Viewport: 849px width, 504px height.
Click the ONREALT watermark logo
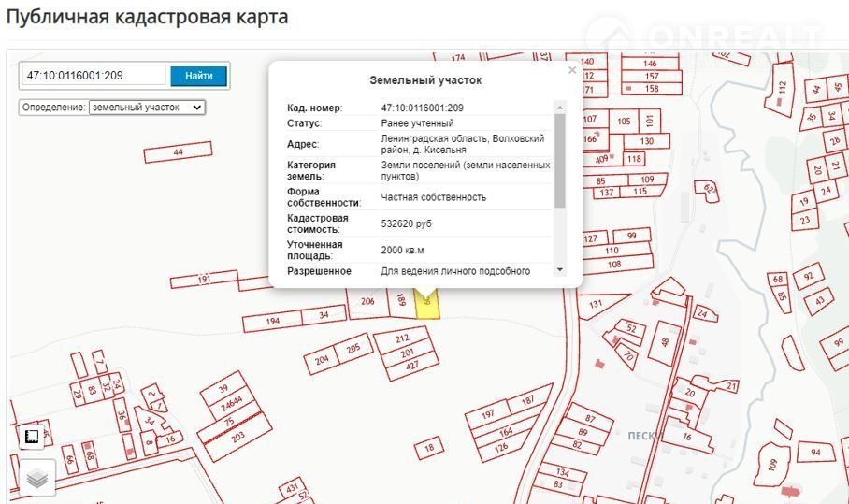(713, 39)
